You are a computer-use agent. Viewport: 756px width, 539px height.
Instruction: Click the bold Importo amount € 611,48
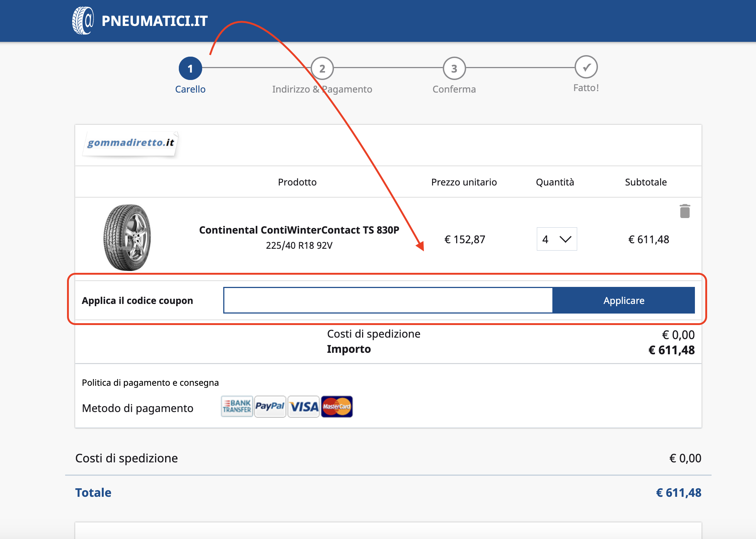tap(672, 350)
